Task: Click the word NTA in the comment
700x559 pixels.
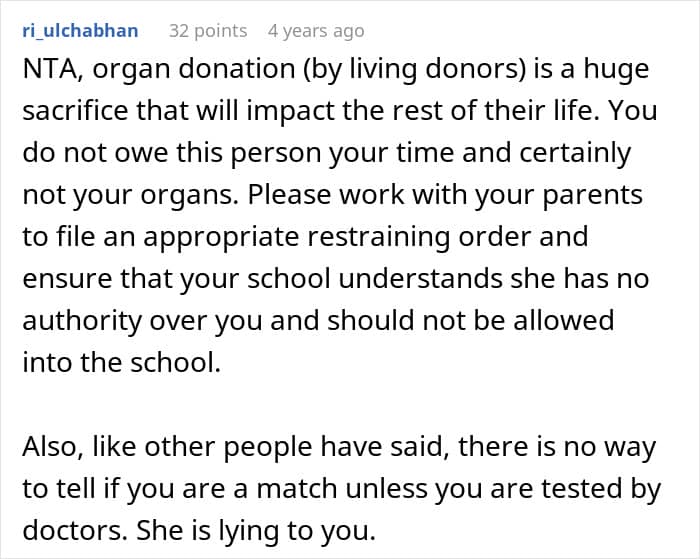Action: click(x=47, y=70)
